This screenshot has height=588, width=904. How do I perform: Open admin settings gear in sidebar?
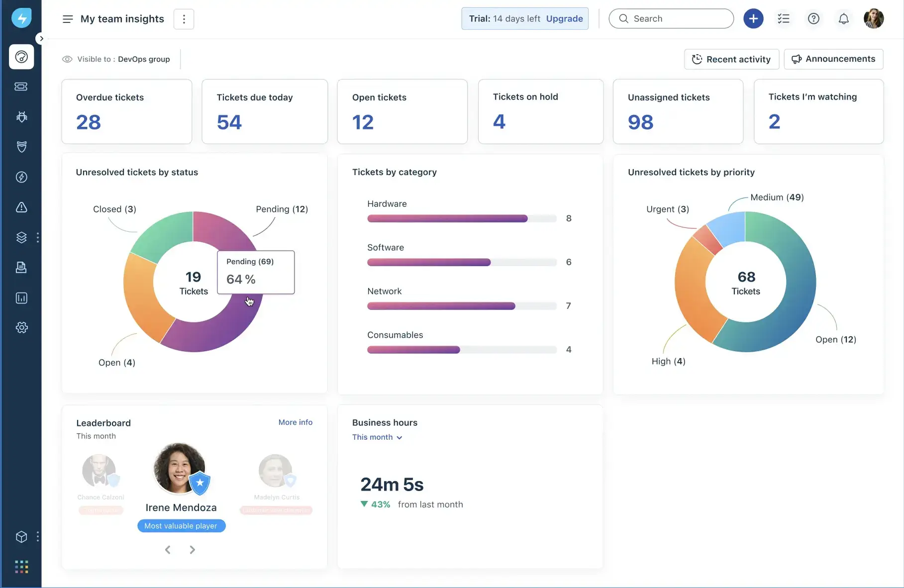click(x=21, y=328)
